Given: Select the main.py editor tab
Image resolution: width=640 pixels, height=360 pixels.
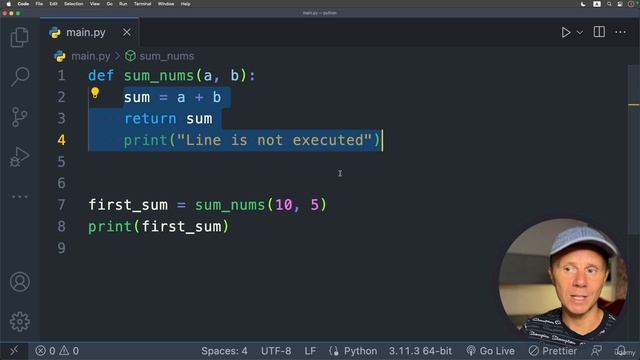Looking at the screenshot, I should coord(89,32).
